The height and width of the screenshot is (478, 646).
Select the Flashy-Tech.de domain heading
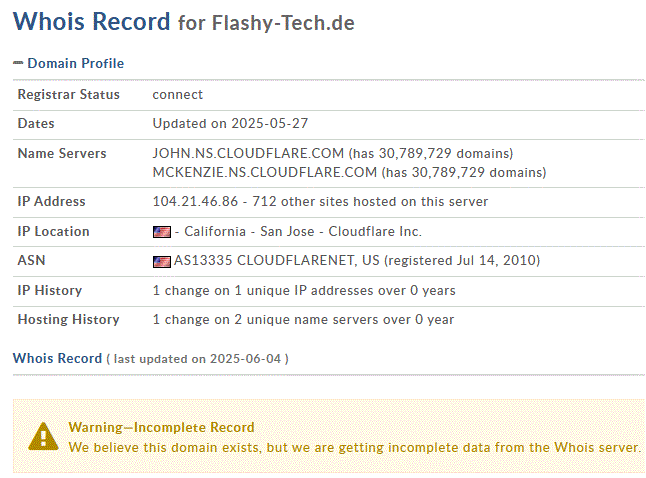tap(283, 23)
